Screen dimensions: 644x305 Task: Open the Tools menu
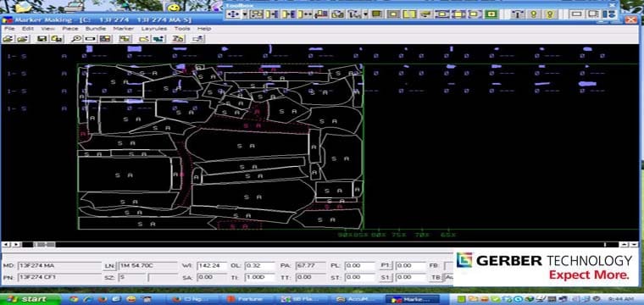pos(182,29)
